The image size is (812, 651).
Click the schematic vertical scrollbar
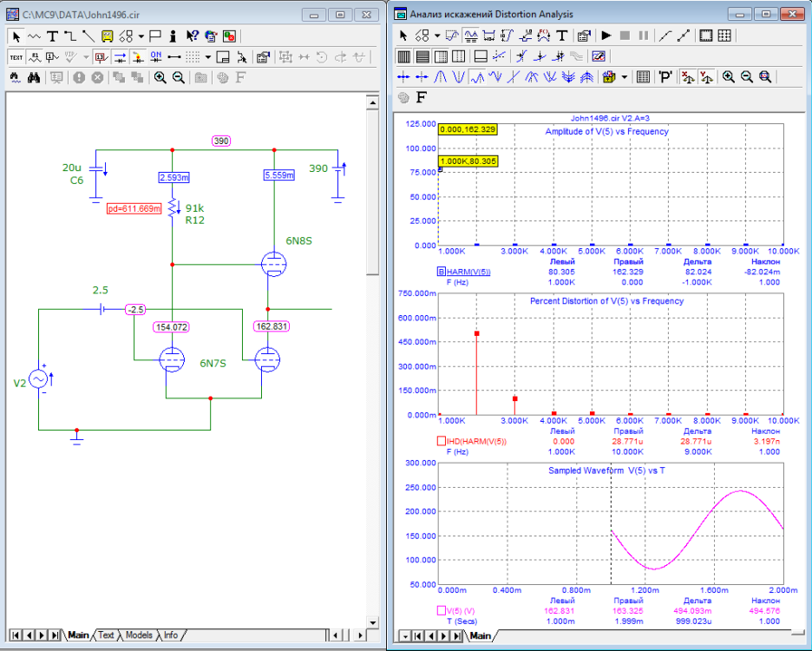[373, 347]
